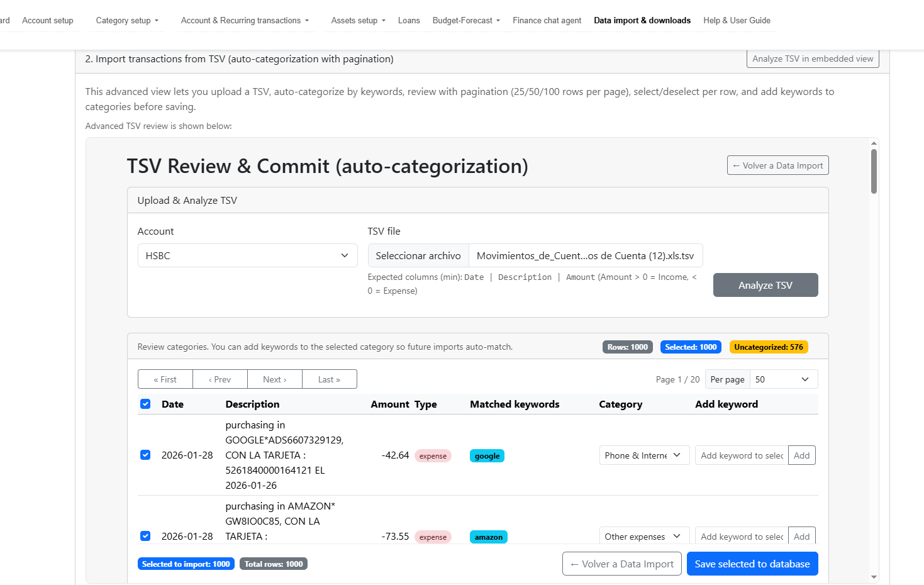Open Help & User Guide
924x585 pixels.
[x=737, y=20]
